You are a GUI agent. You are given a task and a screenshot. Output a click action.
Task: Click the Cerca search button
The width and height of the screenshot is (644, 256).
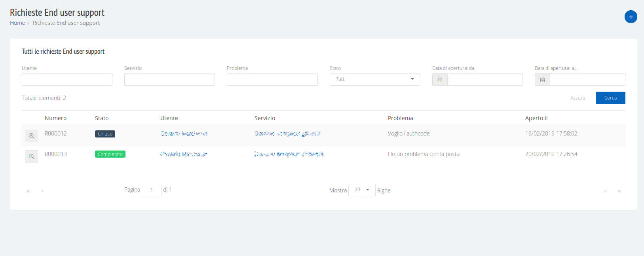[x=610, y=98]
